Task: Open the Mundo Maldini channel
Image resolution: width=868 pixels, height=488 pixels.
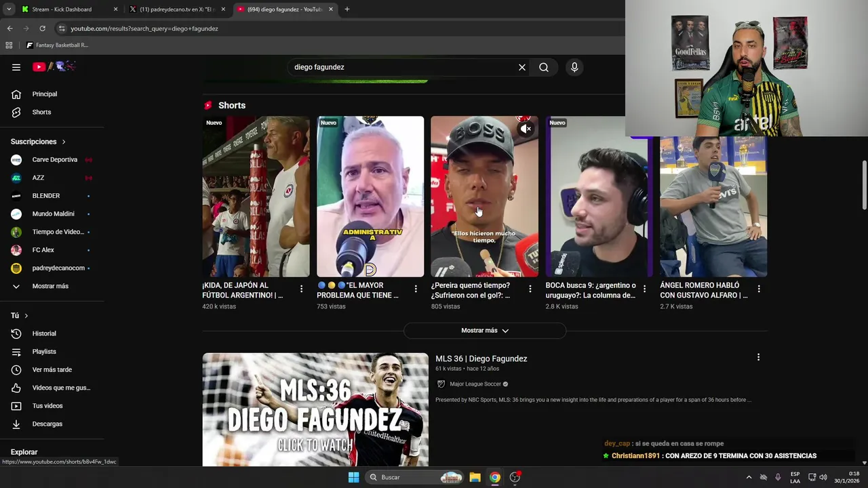Action: pos(52,213)
